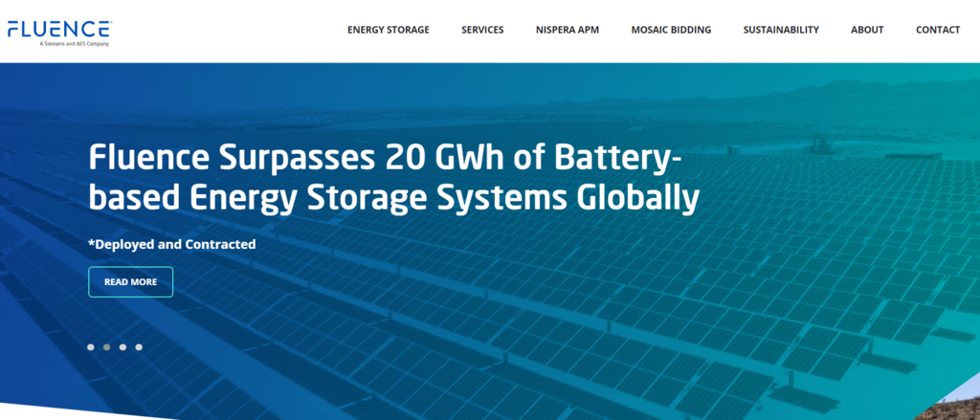Go to Nispera APM page

[x=567, y=30]
